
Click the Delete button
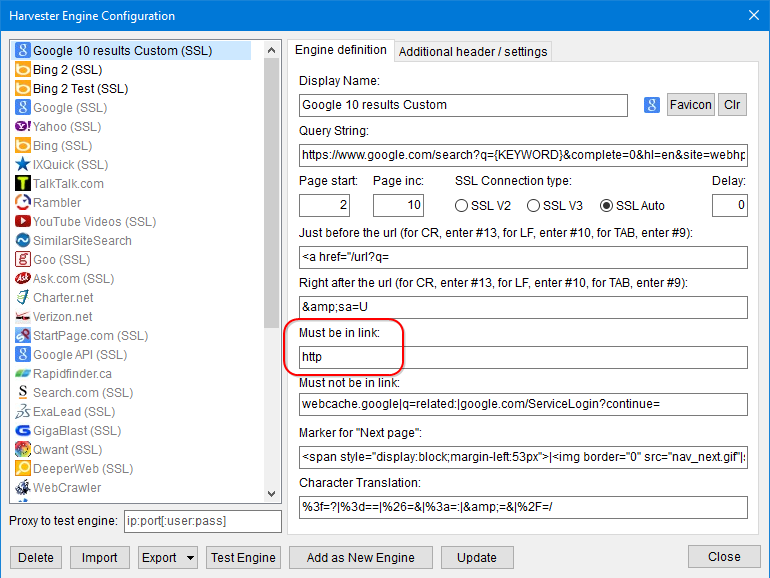[x=36, y=558]
